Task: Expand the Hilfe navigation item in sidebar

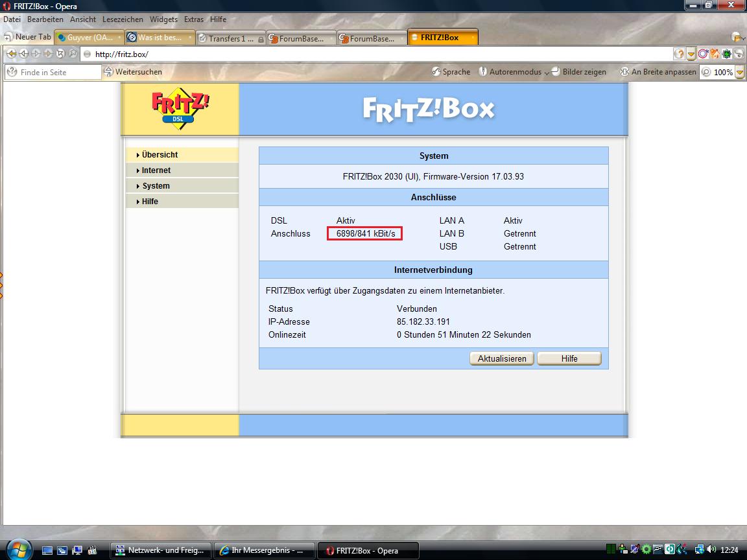Action: (182, 202)
